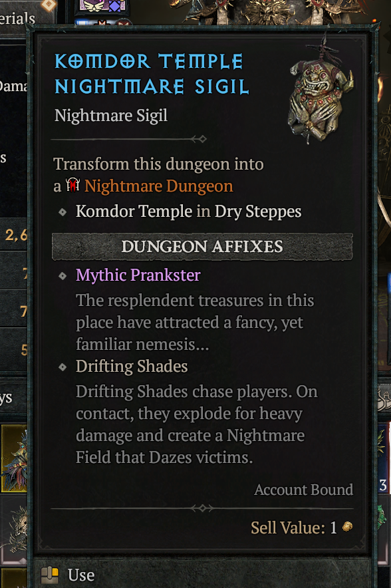This screenshot has width=391, height=588.
Task: Click the Mythic Prankster affix name
Action: (x=138, y=275)
